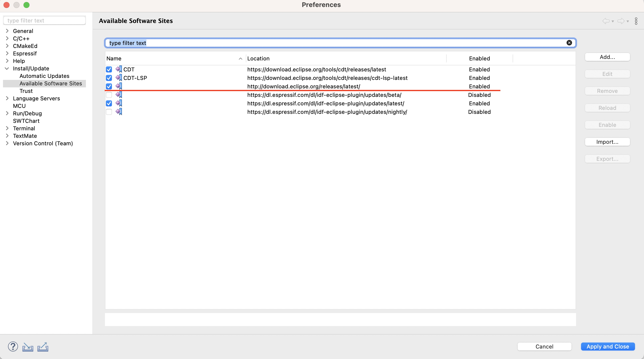644x359 pixels.
Task: Click Apply and Close
Action: click(608, 347)
